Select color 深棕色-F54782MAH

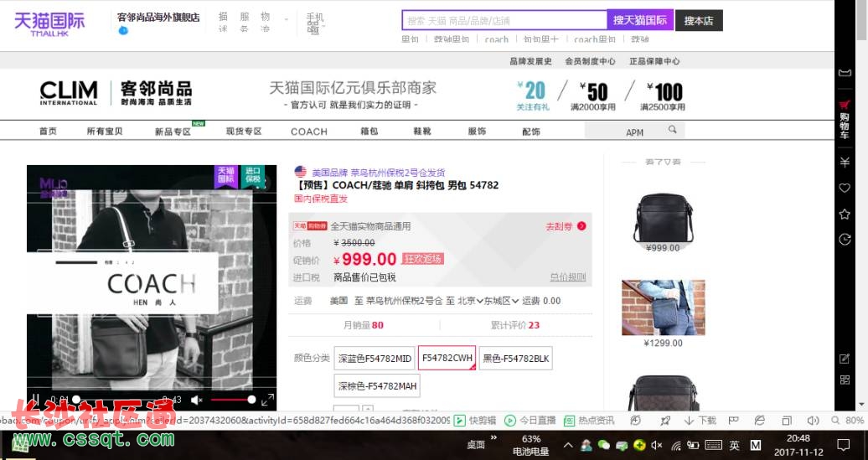coord(377,385)
